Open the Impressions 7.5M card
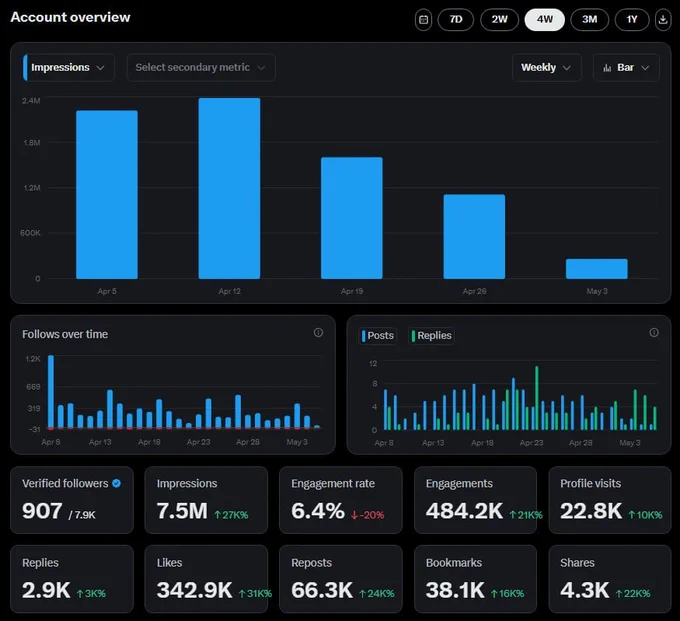This screenshot has width=680, height=621. pos(206,500)
